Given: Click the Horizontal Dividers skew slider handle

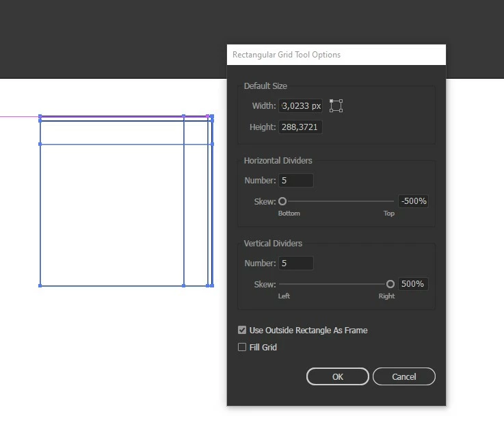Looking at the screenshot, I should coord(282,201).
